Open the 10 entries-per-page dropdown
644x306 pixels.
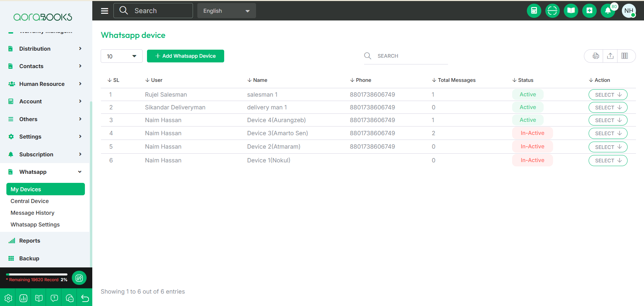pos(121,56)
